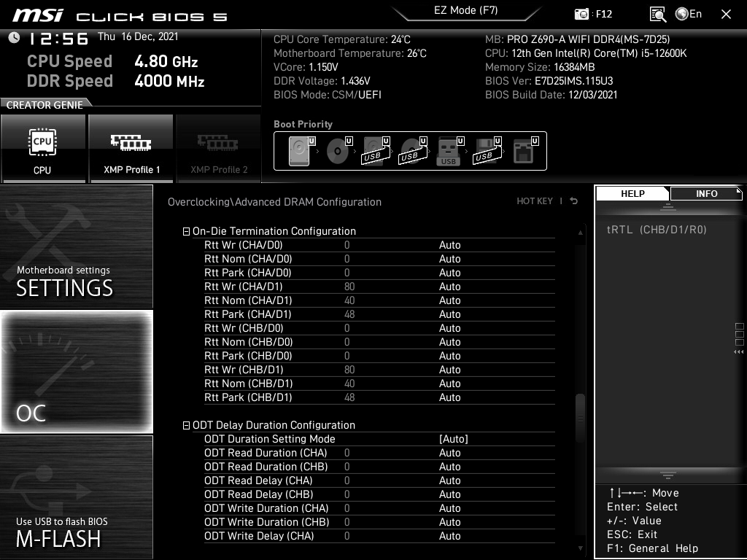Set the Rtt Wr (CHB/D0) Auto value
The width and height of the screenshot is (747, 560).
pos(449,328)
